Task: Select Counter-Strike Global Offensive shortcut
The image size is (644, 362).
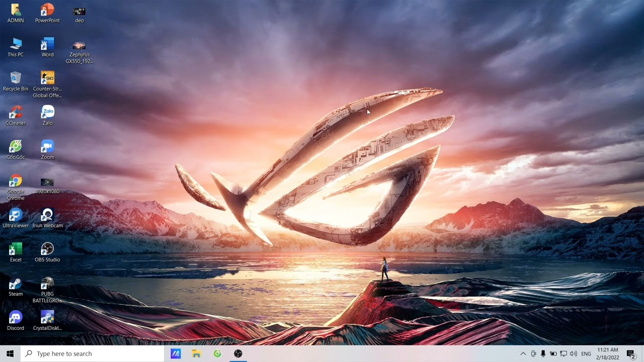Action: 47,85
